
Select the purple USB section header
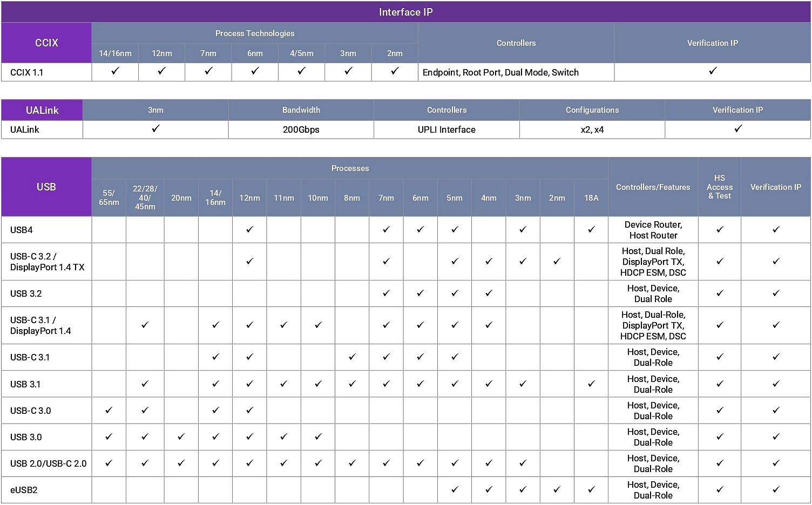(46, 187)
